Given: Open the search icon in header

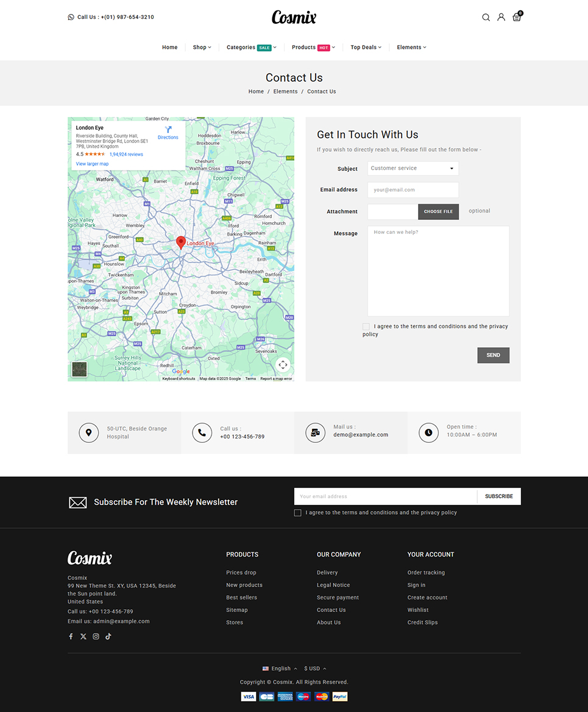Looking at the screenshot, I should [x=486, y=18].
